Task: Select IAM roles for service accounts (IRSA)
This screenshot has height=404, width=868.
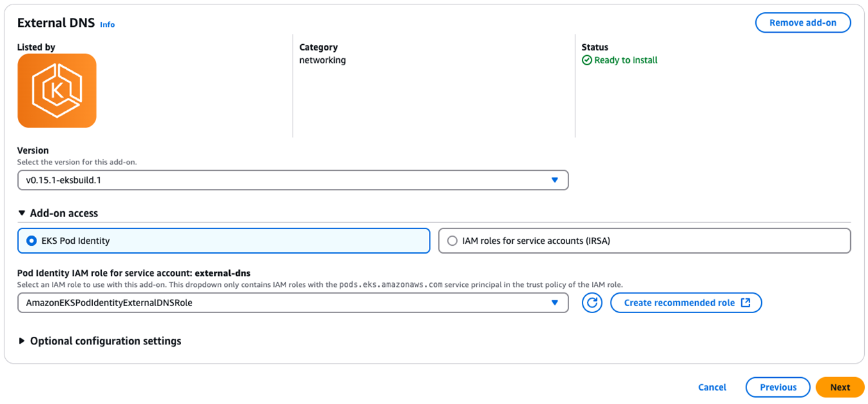Action: 453,241
